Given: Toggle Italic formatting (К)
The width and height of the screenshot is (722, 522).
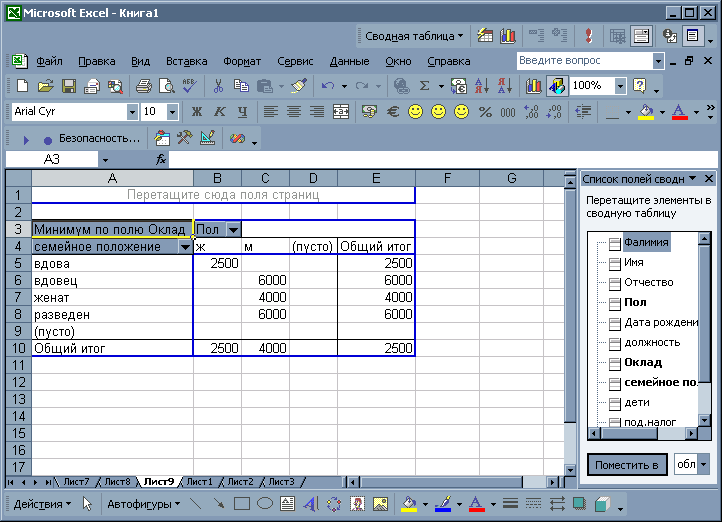Looking at the screenshot, I should (x=220, y=111).
